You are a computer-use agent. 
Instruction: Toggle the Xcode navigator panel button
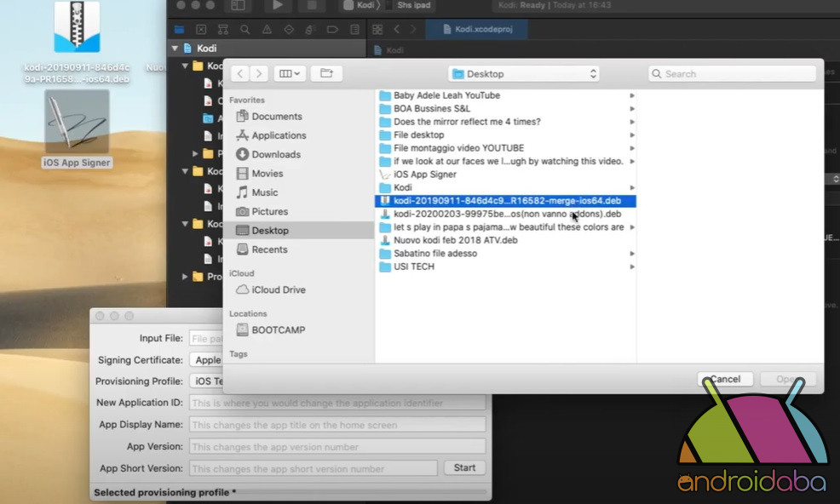[x=238, y=5]
